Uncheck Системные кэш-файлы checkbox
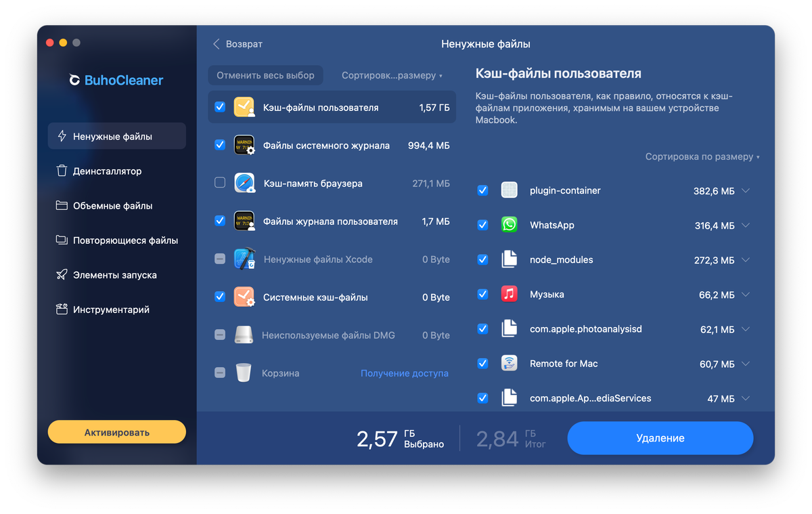The height and width of the screenshot is (514, 812). [x=220, y=297]
